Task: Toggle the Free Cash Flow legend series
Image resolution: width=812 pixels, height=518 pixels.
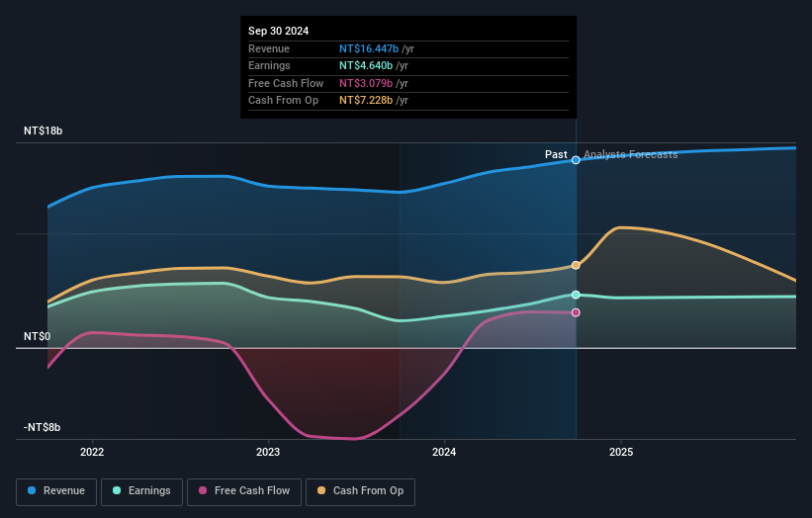Action: 244,491
